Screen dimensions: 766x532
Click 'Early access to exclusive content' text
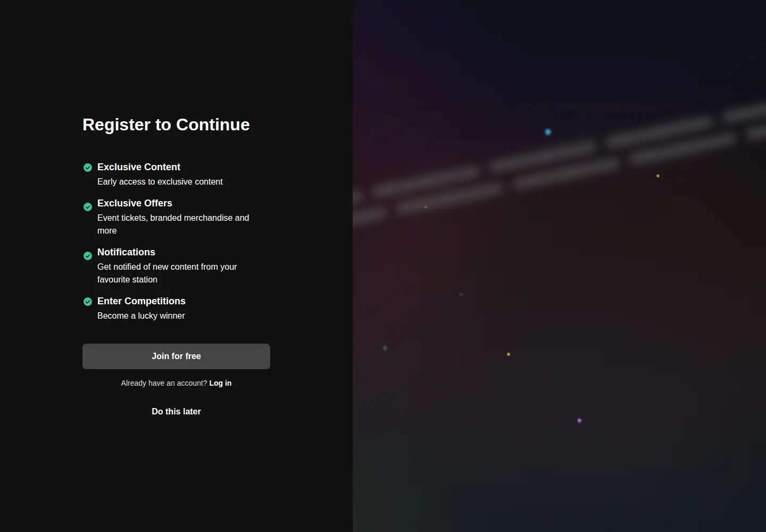160,182
